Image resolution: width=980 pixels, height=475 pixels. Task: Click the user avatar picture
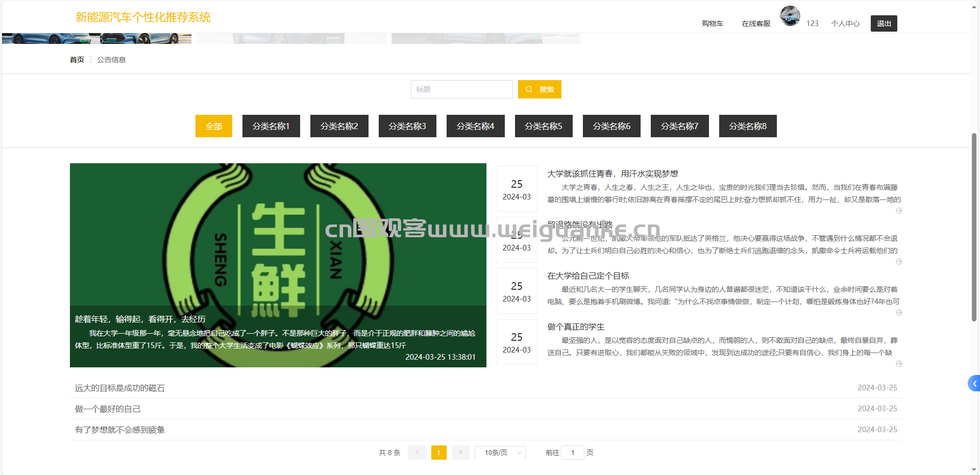790,16
